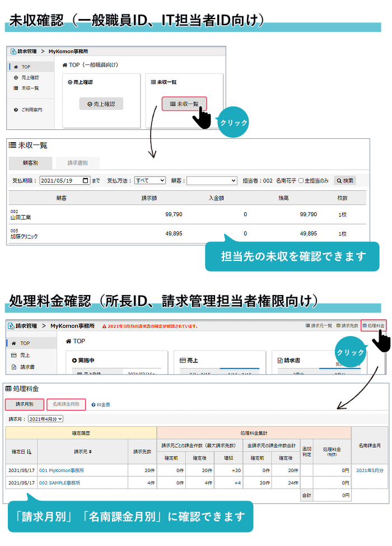Toggle the 主担当のみ checkbox

301,180
